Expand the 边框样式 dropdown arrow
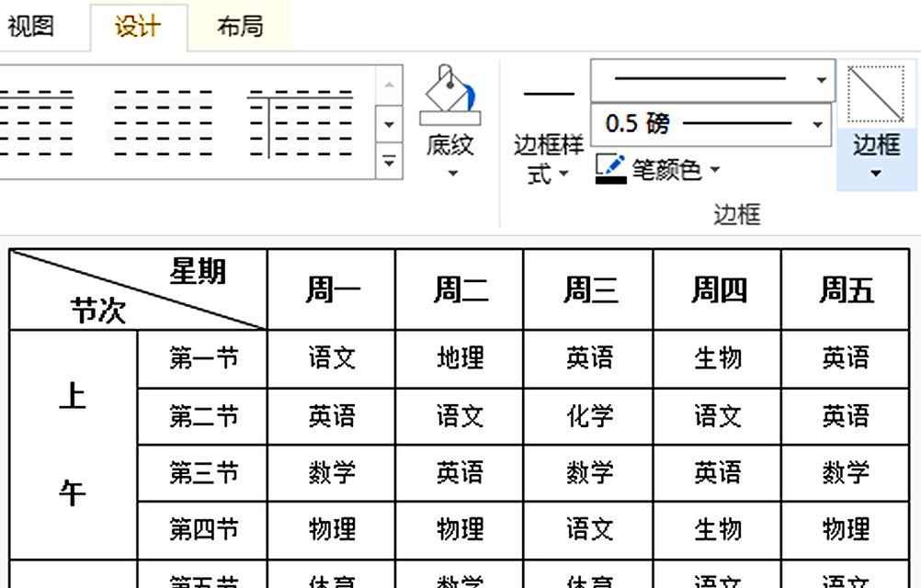 pyautogui.click(x=563, y=173)
